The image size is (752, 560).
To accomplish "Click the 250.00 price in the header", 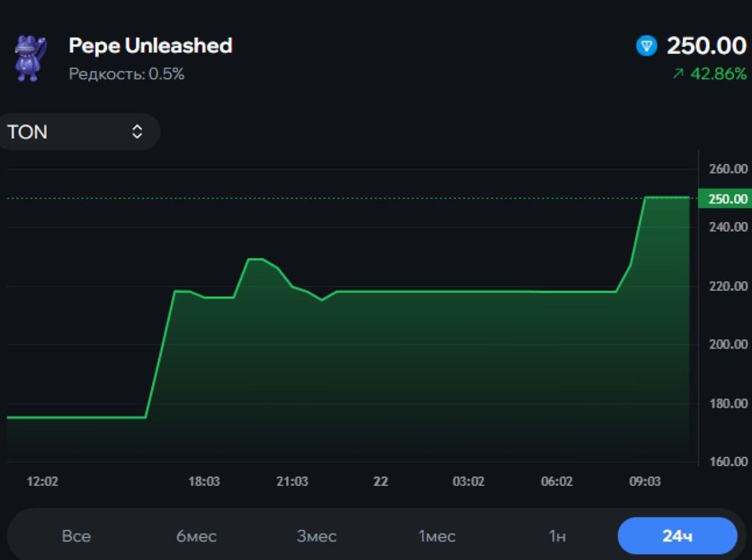I will point(706,46).
